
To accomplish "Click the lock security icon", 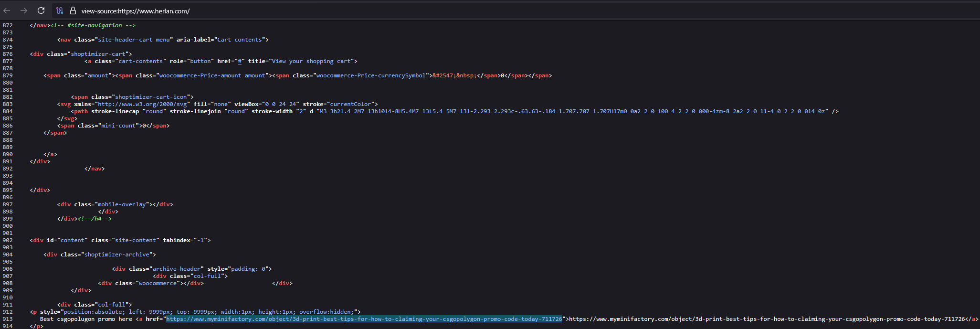I will tap(73, 11).
